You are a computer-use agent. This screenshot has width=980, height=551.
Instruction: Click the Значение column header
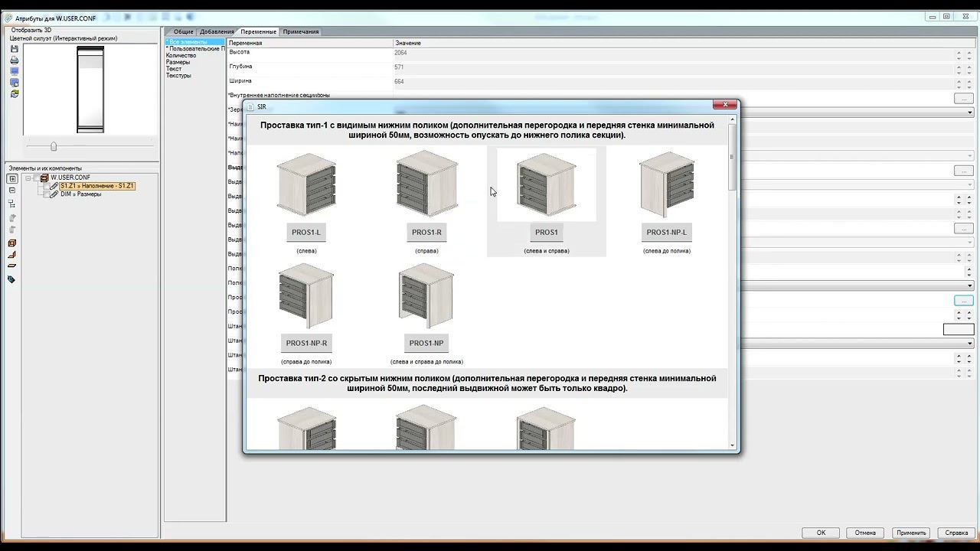point(684,43)
